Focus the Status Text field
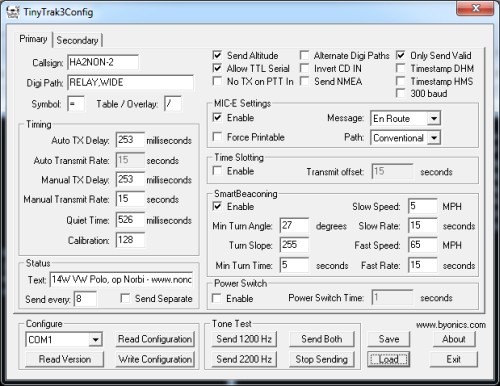Image resolution: width=500 pixels, height=386 pixels. pos(121,279)
